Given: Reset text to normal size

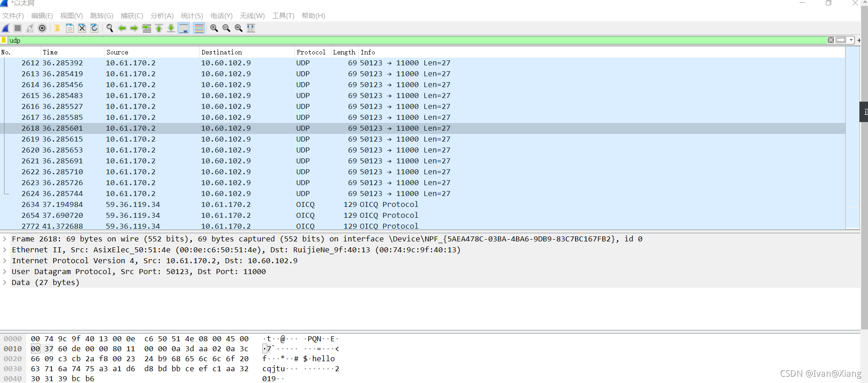Looking at the screenshot, I should coord(239,28).
